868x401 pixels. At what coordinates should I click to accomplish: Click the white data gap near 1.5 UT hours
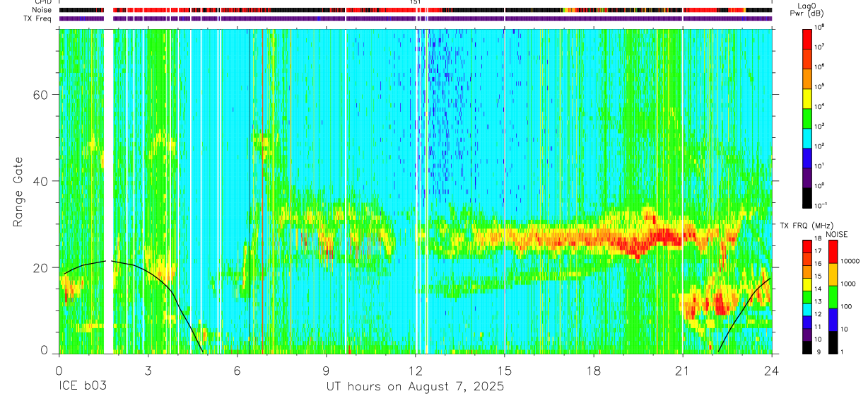pos(108,191)
